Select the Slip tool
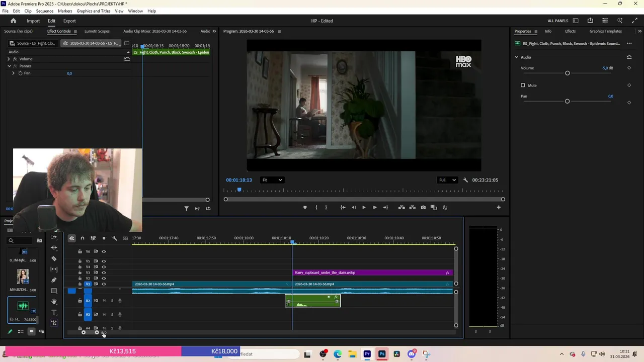644x362 pixels. 54,269
